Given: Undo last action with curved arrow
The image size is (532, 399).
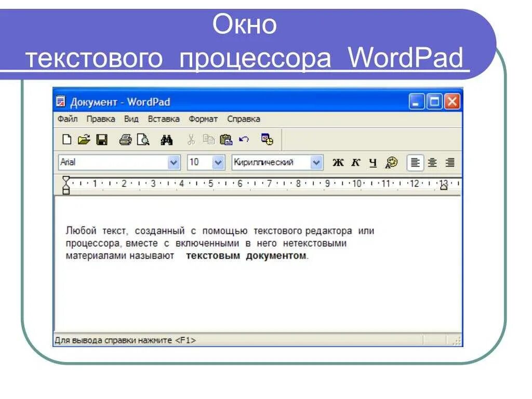Looking at the screenshot, I should (244, 139).
